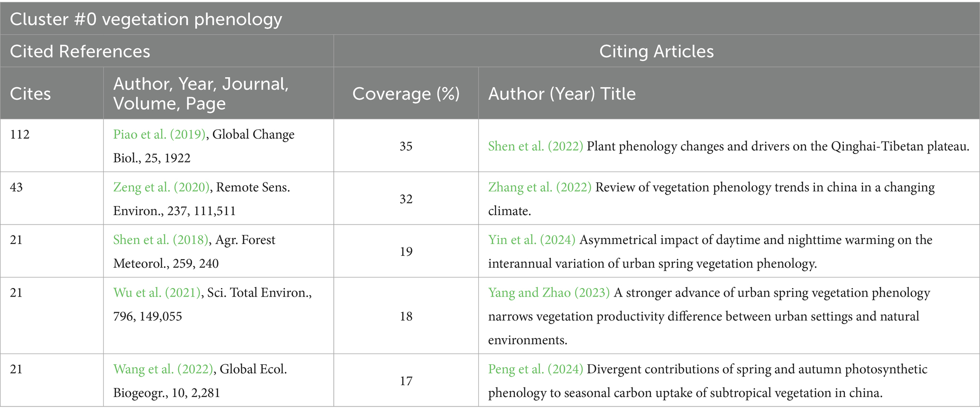This screenshot has width=980, height=415.
Task: Click the Author, Year, Journal, Volume, Page header
Action: pyautogui.click(x=201, y=93)
